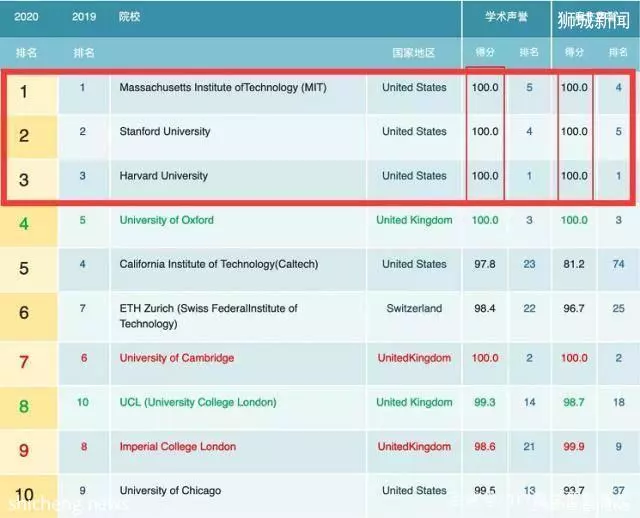Select the ETH Zurich institution name
Image resolution: width=640 pixels, height=518 pixels.
coord(209,316)
